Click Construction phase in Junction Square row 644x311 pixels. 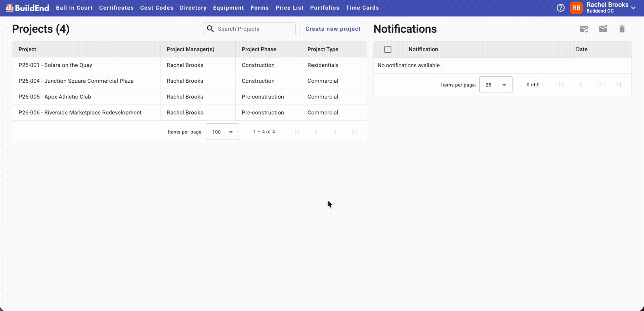(x=258, y=81)
